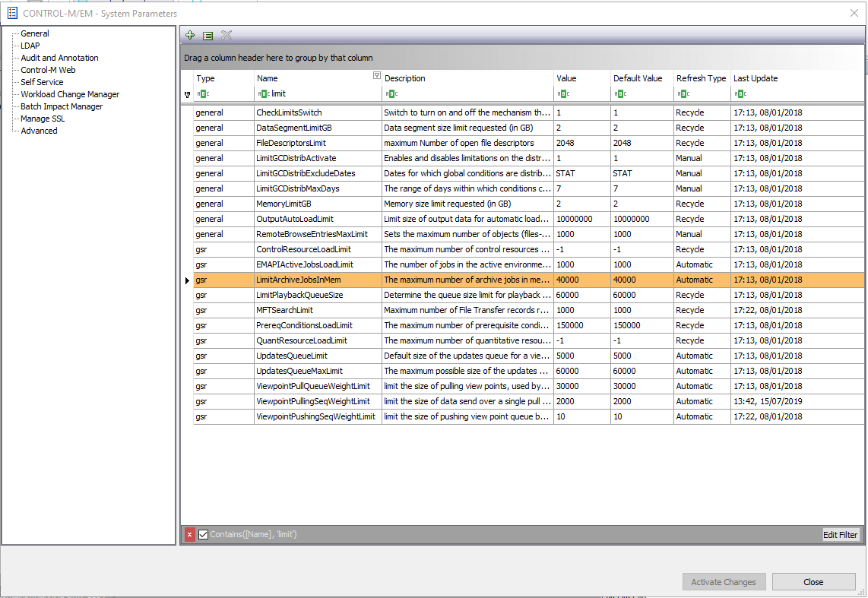Image resolution: width=868 pixels, height=598 pixels.
Task: Sort by the Default Value column header
Action: click(638, 78)
